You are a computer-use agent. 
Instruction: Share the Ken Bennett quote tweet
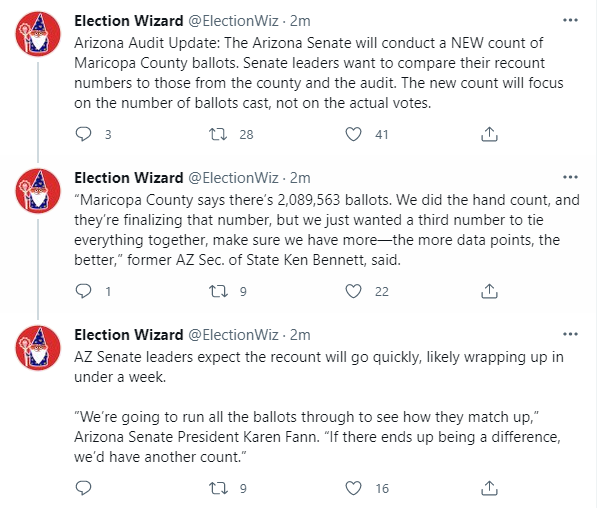489,291
